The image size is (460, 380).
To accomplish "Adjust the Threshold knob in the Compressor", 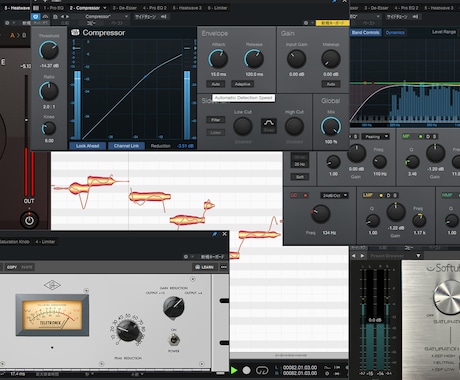I will pos(49,50).
